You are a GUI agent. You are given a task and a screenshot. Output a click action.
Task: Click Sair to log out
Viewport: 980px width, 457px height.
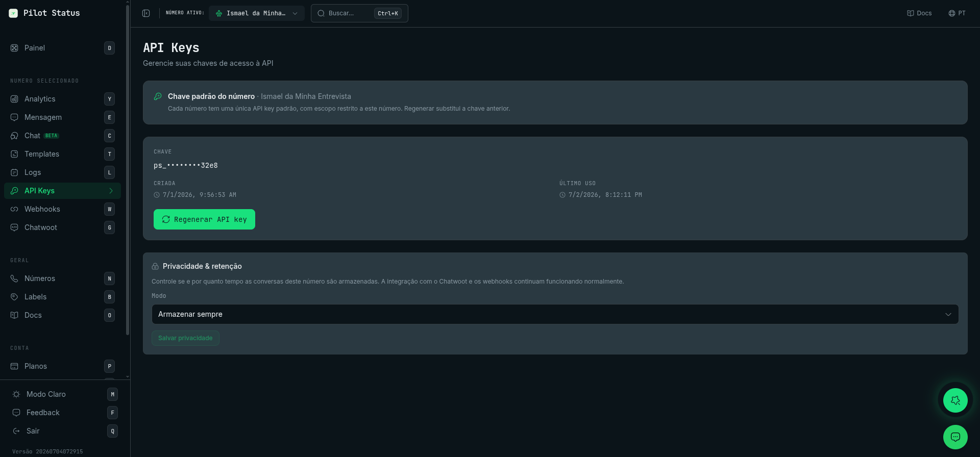pyautogui.click(x=65, y=431)
